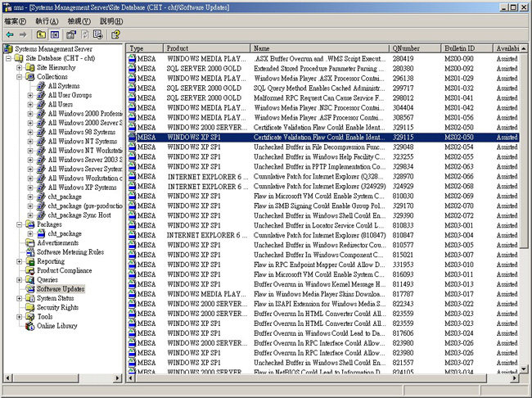This screenshot has width=532, height=398.
Task: Click the Help toolbar icon
Action: tap(115, 34)
